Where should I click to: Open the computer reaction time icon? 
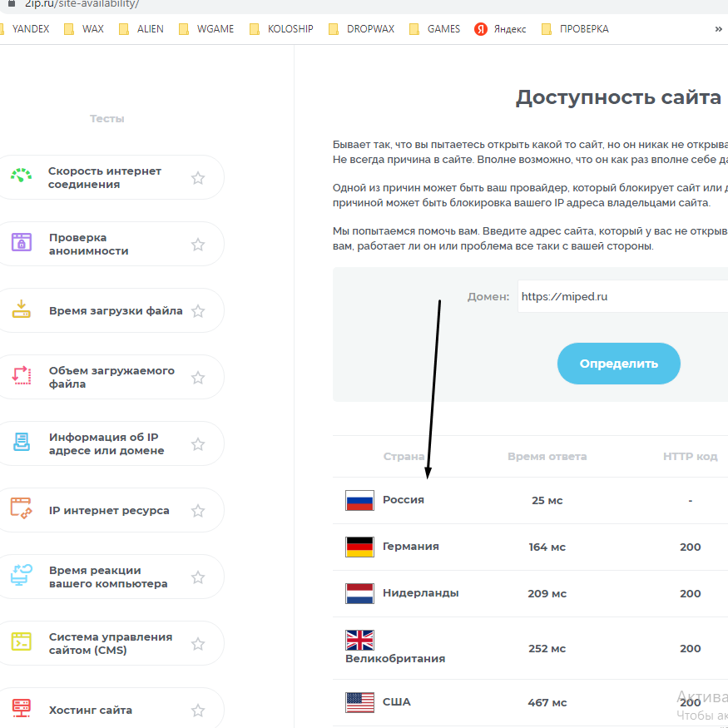(x=22, y=575)
